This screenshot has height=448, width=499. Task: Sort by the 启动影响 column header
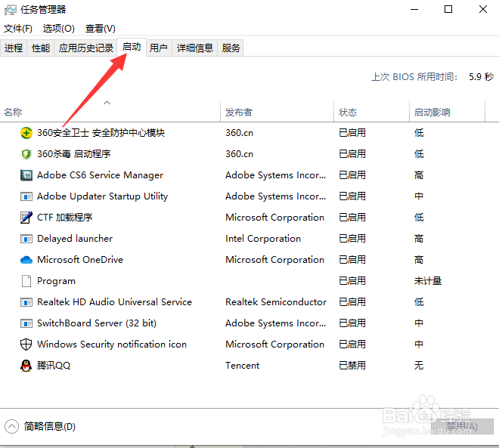[447, 111]
